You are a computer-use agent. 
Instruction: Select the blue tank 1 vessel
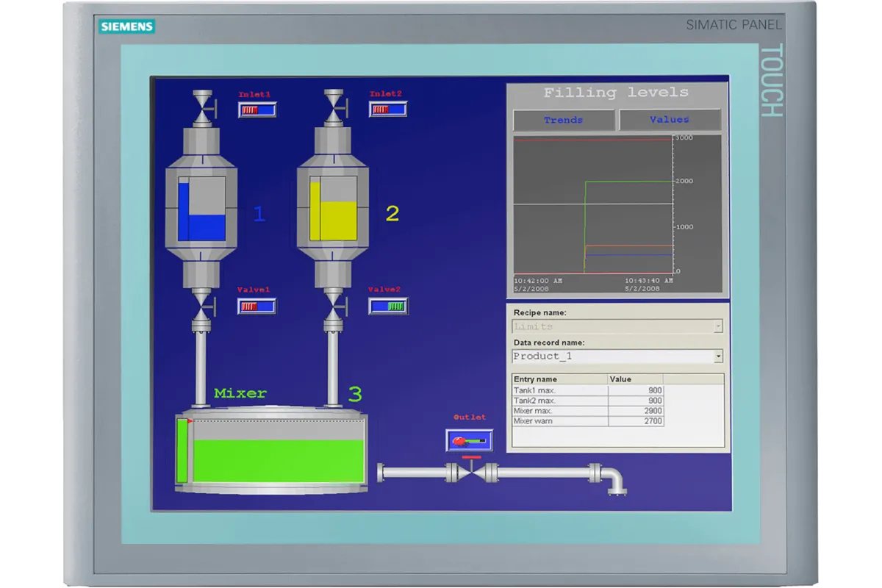202,211
